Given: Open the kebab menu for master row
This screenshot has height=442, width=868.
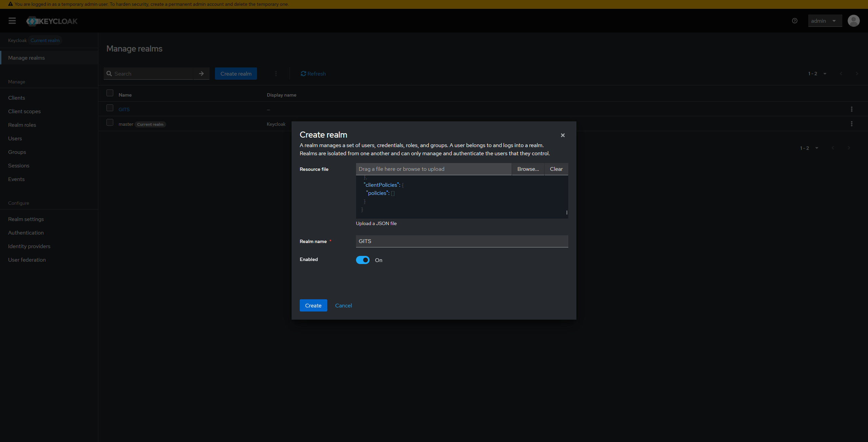Looking at the screenshot, I should tap(851, 124).
